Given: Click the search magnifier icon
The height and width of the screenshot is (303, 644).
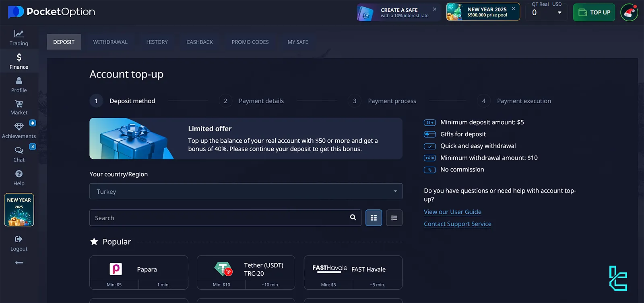Looking at the screenshot, I should pyautogui.click(x=353, y=217).
